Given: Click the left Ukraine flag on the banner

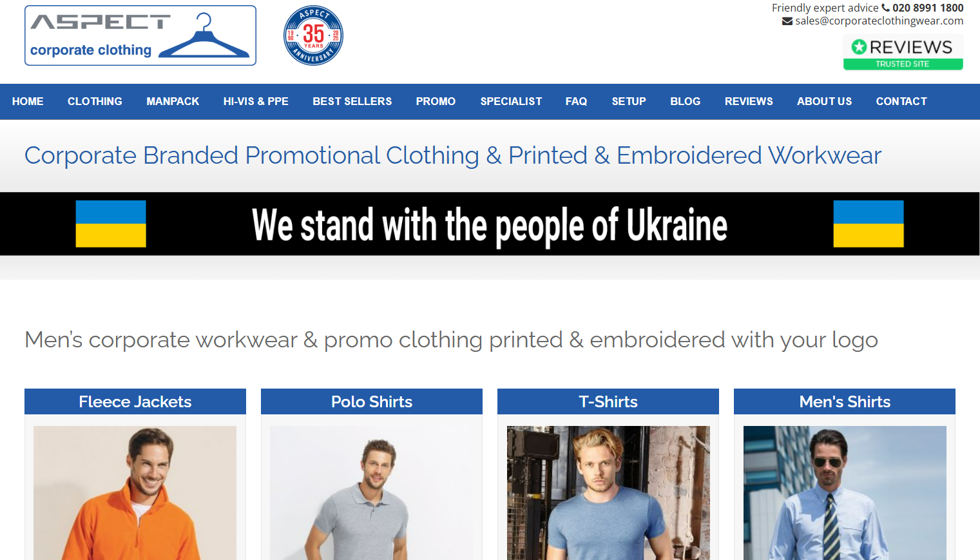Looking at the screenshot, I should (111, 224).
